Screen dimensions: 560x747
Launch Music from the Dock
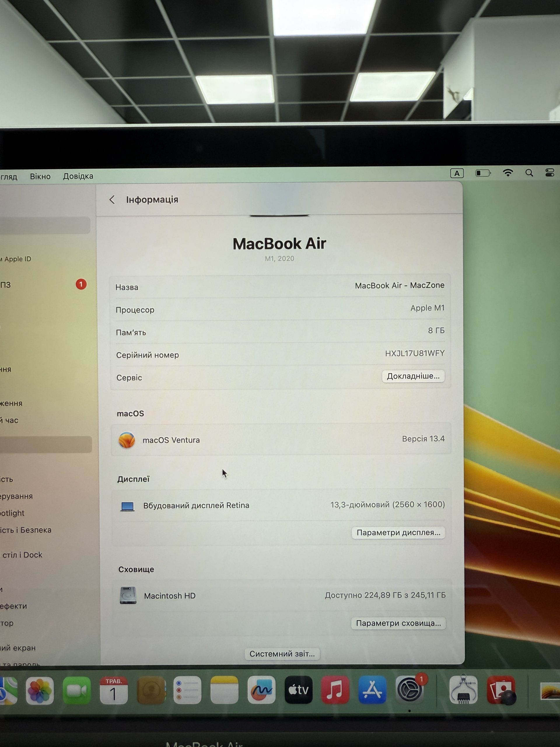(335, 690)
